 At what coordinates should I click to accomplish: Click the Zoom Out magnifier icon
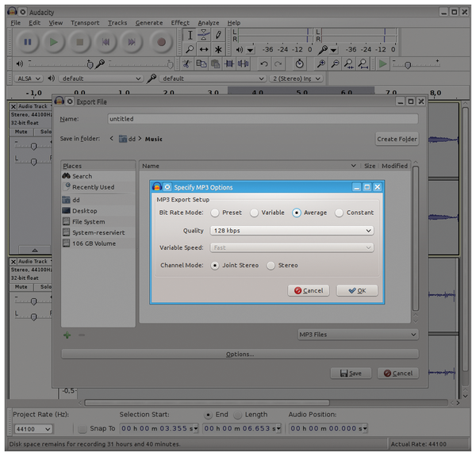click(x=335, y=63)
